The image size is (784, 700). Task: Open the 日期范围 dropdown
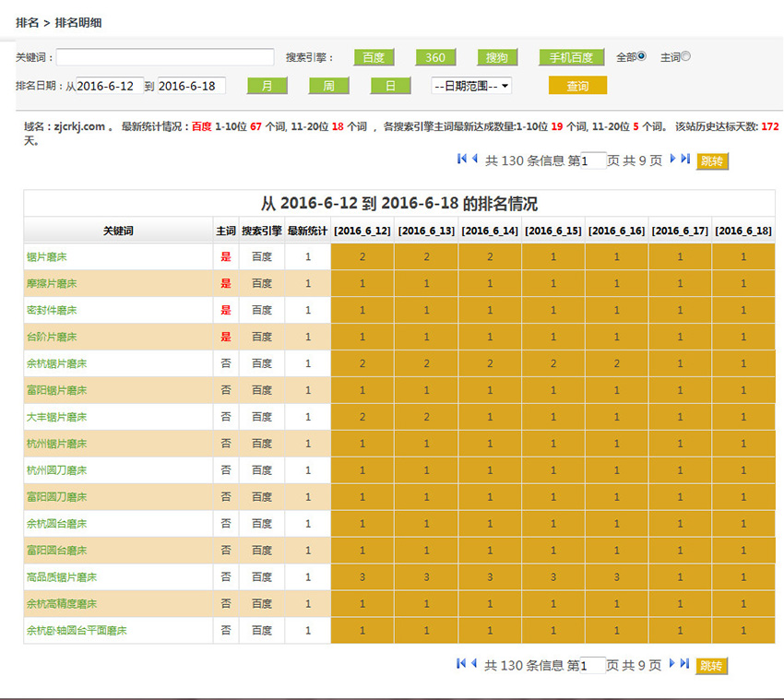click(471, 86)
